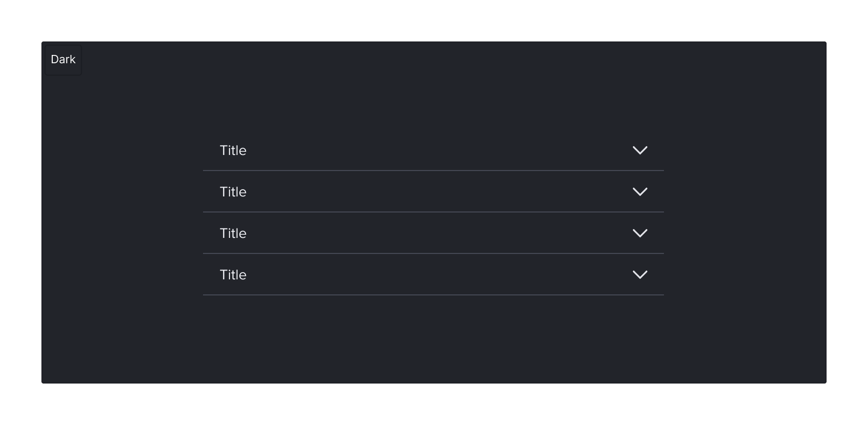Click the middle of the second accordion row
Image resolution: width=868 pixels, height=425 pixels.
tap(433, 192)
